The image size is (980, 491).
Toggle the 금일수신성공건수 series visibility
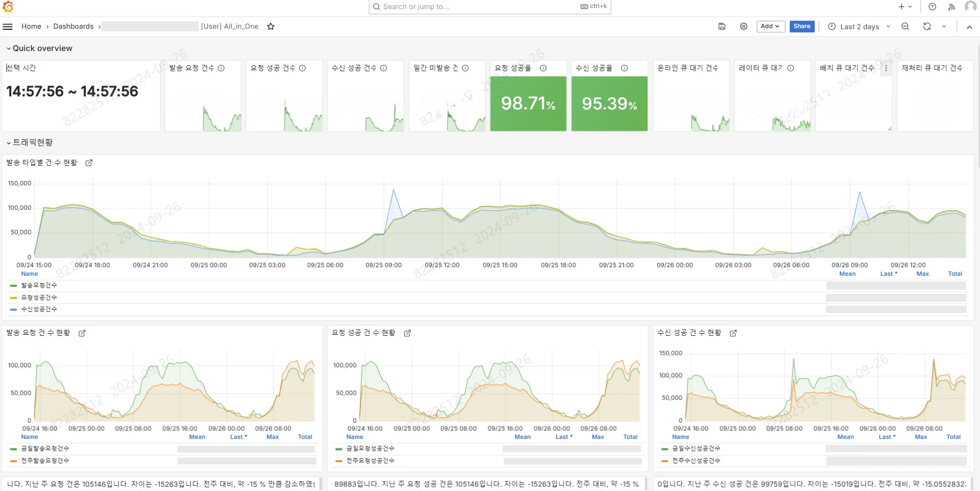coord(697,448)
